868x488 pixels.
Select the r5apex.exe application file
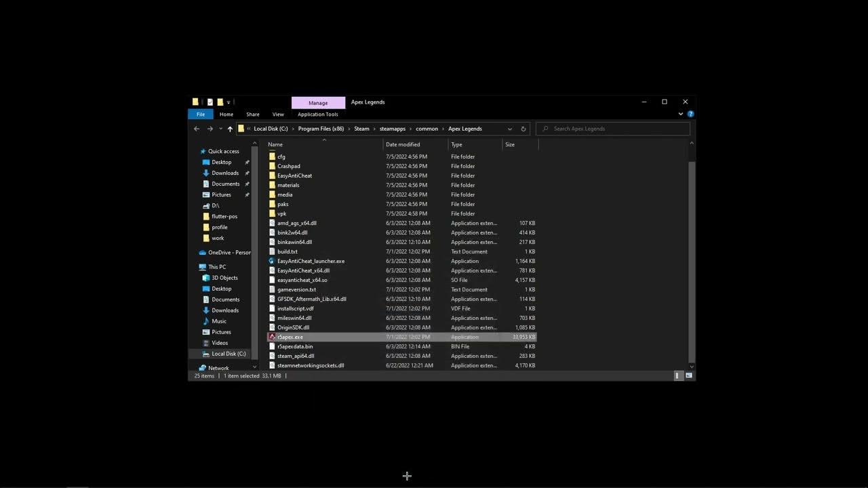pyautogui.click(x=402, y=337)
